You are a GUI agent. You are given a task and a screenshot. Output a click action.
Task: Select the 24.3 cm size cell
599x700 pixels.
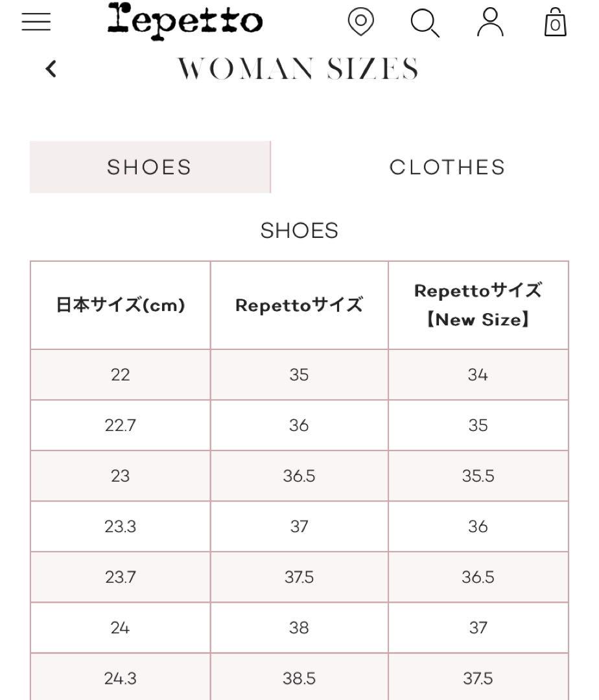(121, 677)
